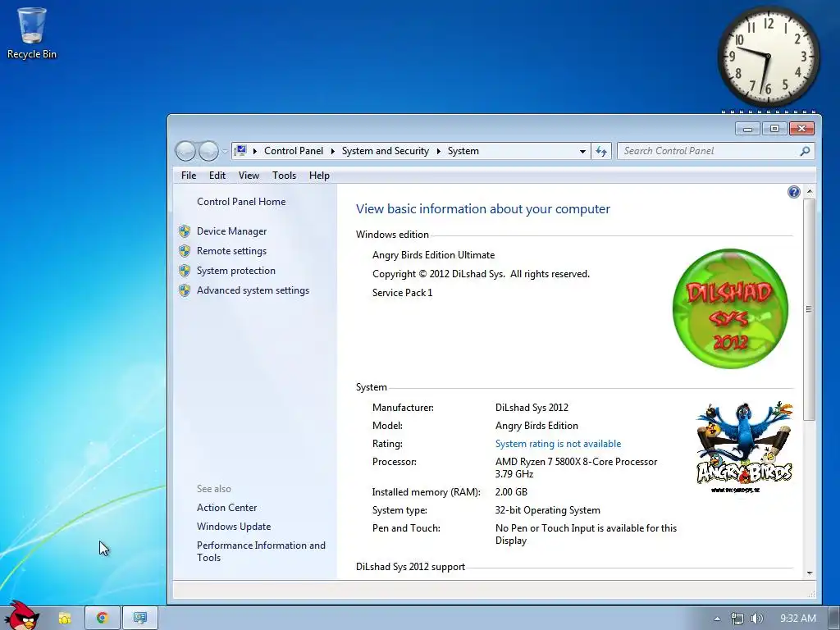
Task: Open the Recycle Bin desktop icon
Action: (x=32, y=33)
